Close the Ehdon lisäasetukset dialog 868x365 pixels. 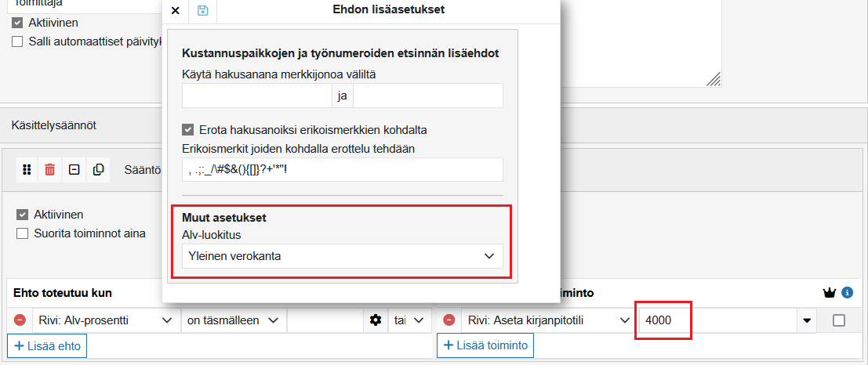(x=175, y=10)
